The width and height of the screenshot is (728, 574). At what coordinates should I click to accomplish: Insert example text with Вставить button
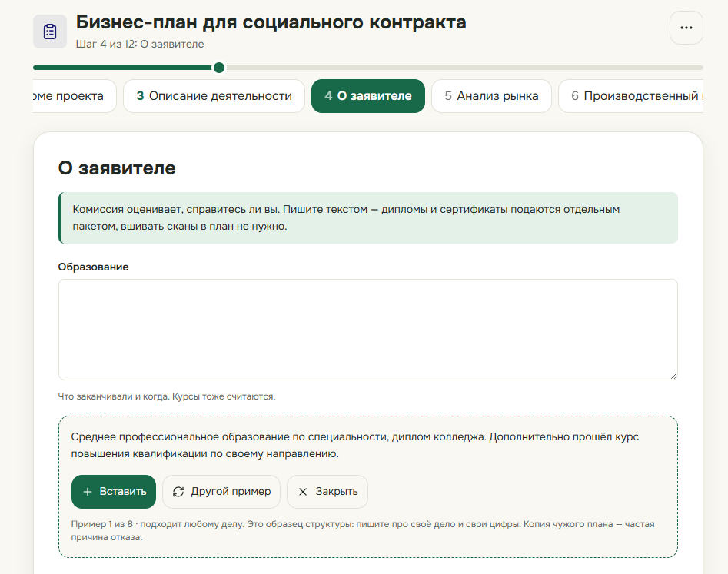click(114, 492)
